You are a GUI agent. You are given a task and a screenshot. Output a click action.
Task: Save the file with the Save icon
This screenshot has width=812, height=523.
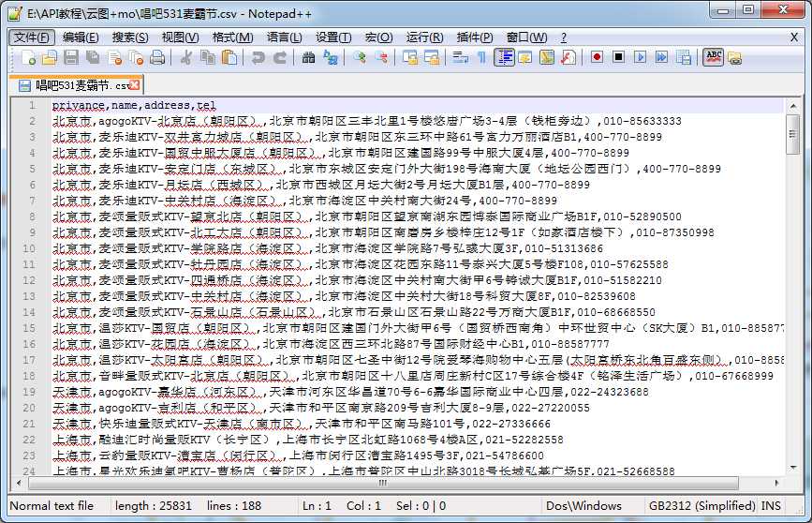pyautogui.click(x=71, y=57)
